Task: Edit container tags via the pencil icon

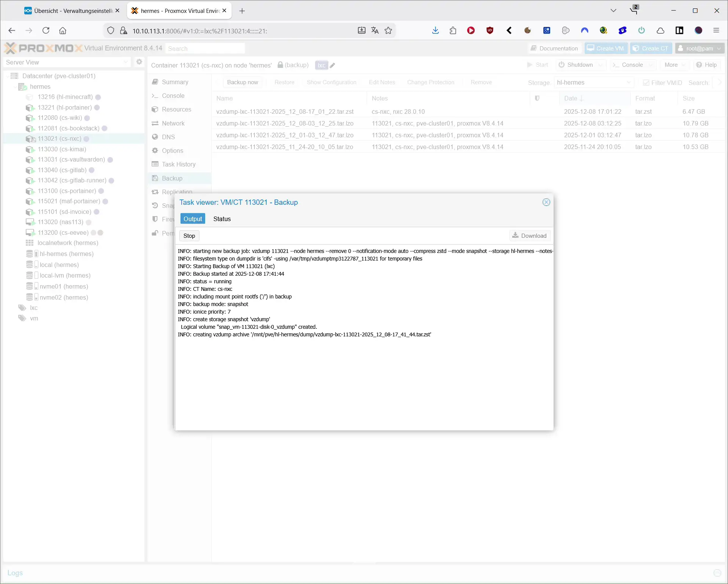Action: click(x=333, y=65)
